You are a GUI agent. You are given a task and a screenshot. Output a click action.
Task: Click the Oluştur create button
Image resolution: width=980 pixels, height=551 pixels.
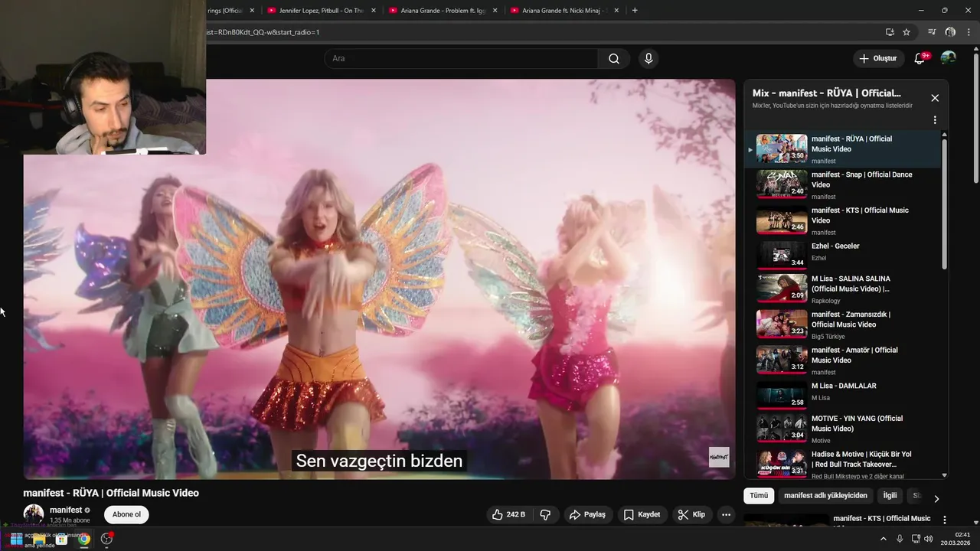877,59
